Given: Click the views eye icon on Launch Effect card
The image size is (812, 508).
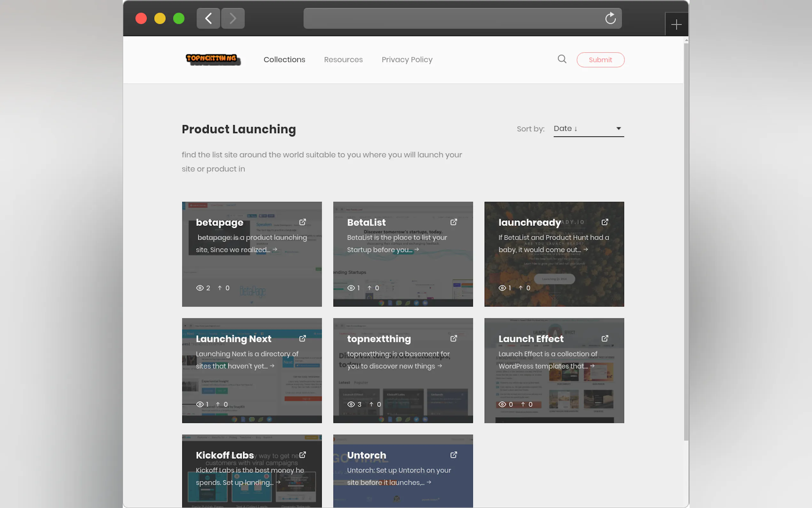Looking at the screenshot, I should click(x=502, y=404).
